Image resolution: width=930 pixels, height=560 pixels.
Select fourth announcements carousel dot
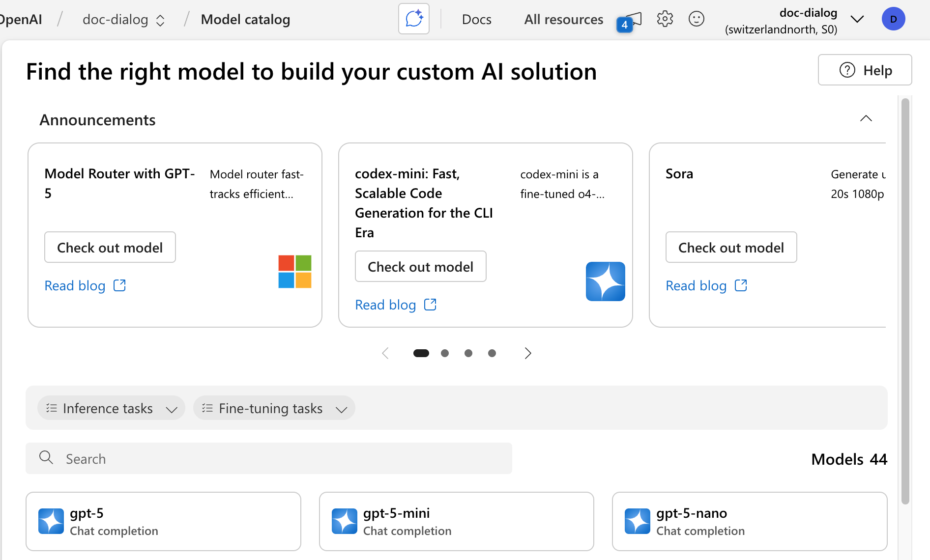[x=492, y=353]
